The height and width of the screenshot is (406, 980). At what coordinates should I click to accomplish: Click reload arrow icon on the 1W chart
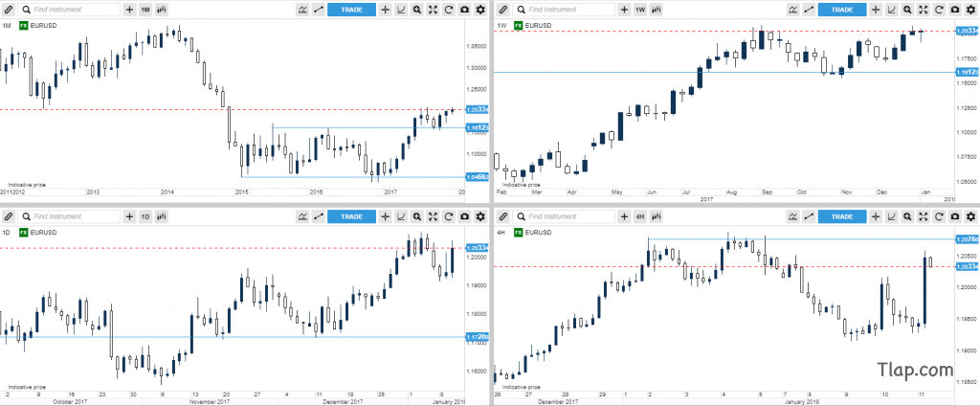[939, 10]
